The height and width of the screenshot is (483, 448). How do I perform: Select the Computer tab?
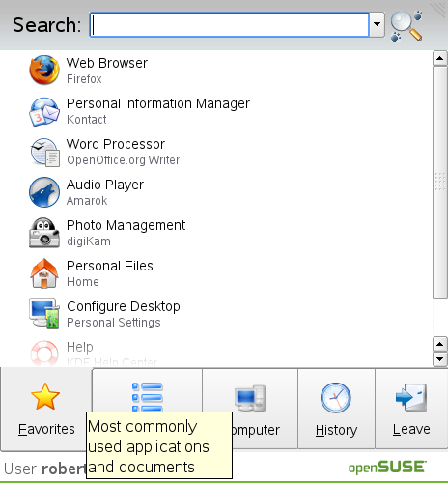coord(250,409)
